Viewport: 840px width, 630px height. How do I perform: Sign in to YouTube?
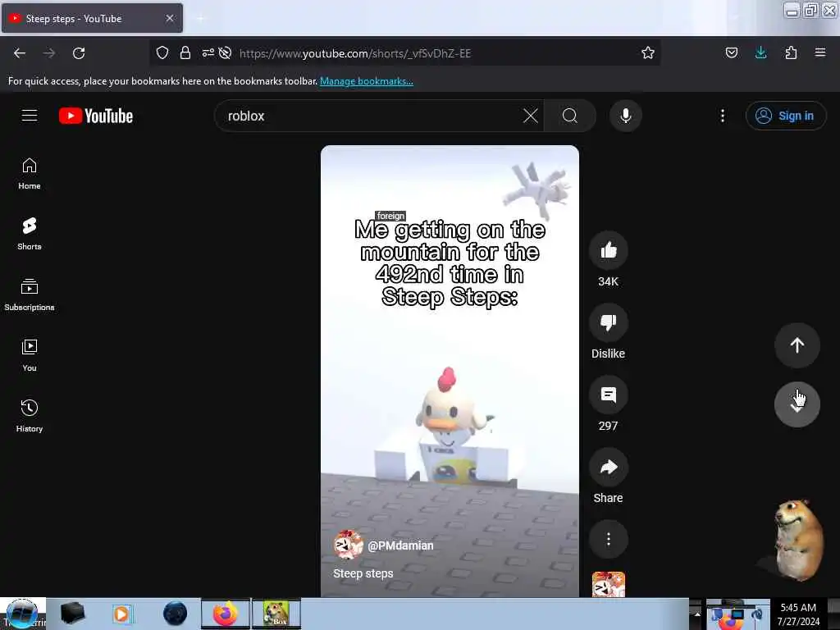click(785, 116)
